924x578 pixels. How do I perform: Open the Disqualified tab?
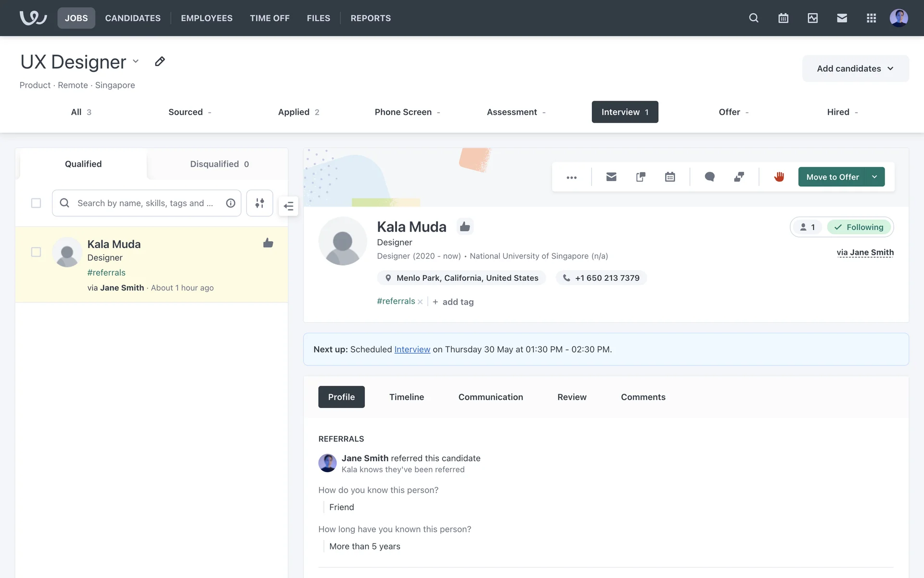click(x=219, y=164)
